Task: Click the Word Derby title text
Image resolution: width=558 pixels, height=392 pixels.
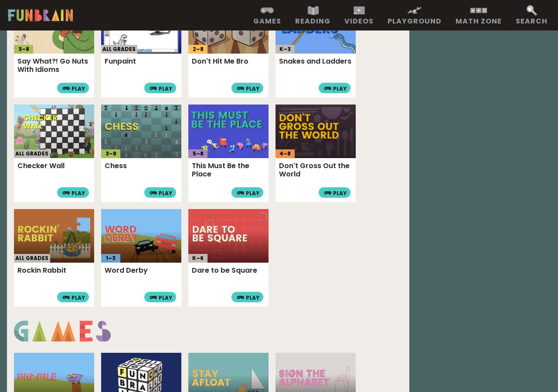Action: click(x=126, y=270)
